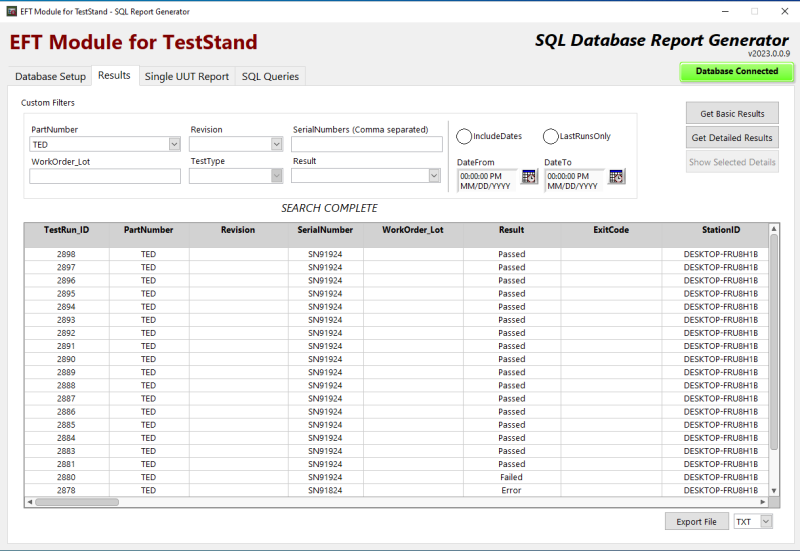This screenshot has width=800, height=551.
Task: Open the DateFrom calendar picker icon
Action: point(529,177)
